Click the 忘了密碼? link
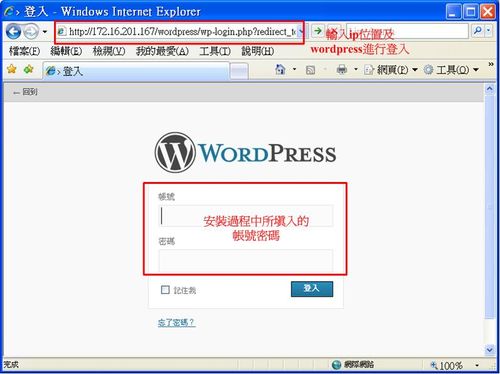The width and height of the screenshot is (500, 374). pos(176,322)
